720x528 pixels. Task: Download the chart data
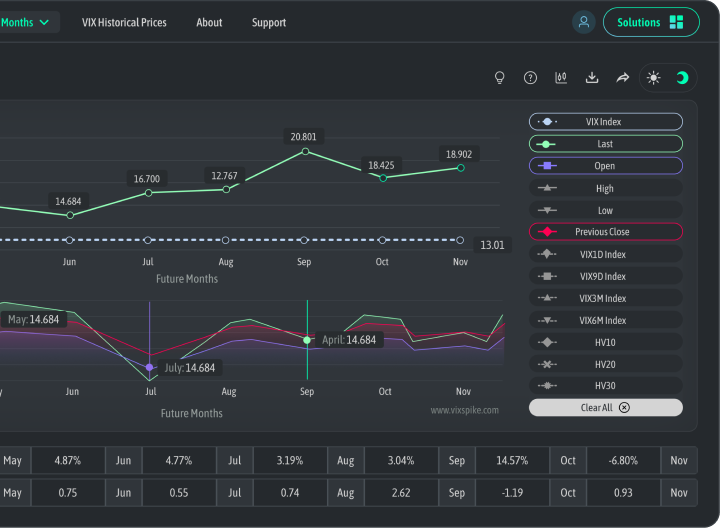point(592,78)
